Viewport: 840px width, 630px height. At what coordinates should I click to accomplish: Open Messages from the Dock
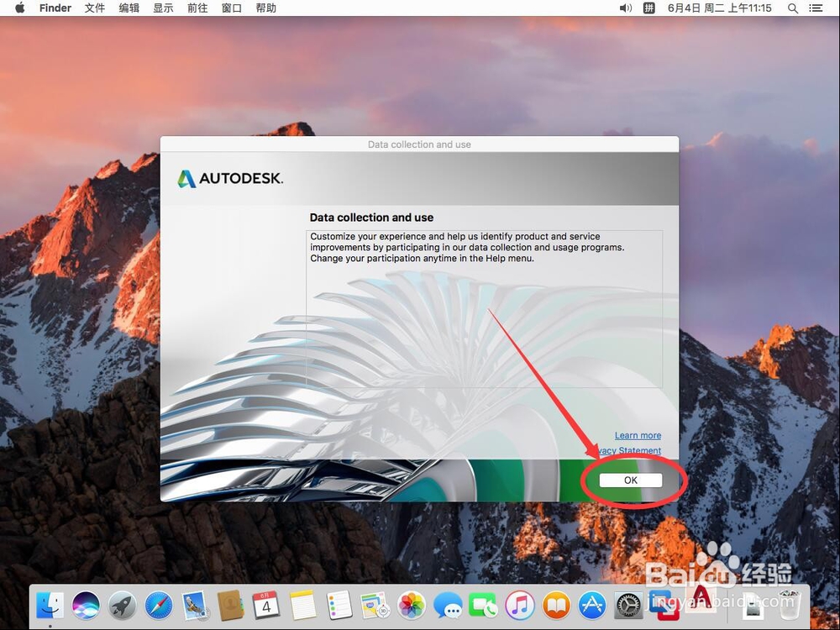coord(448,606)
